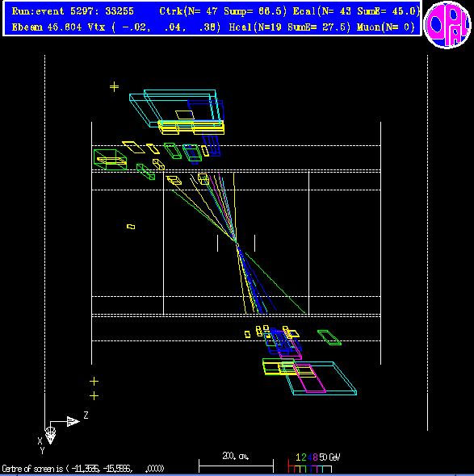This screenshot has height=476, width=474.
Task: Click the magenta calorimeter panel in lower cluster
Action: point(309,378)
